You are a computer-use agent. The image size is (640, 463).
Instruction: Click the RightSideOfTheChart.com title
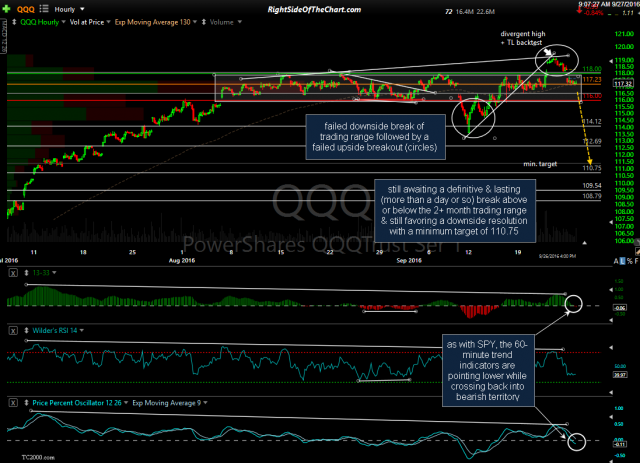click(314, 9)
